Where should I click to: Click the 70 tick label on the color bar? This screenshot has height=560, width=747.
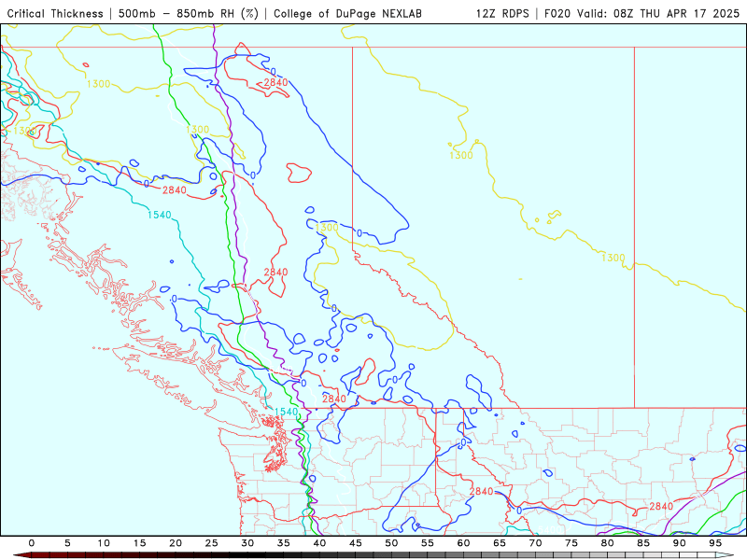pos(535,543)
